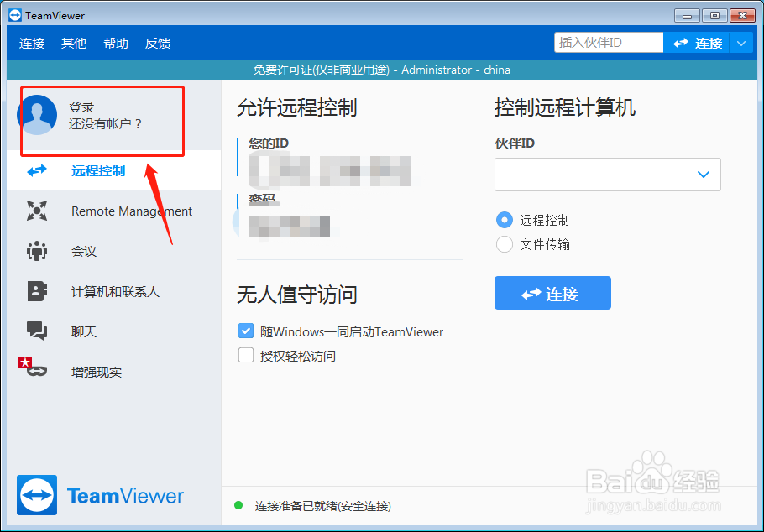Click the license banner text 免费许可证
The image size is (764, 532).
tap(381, 70)
